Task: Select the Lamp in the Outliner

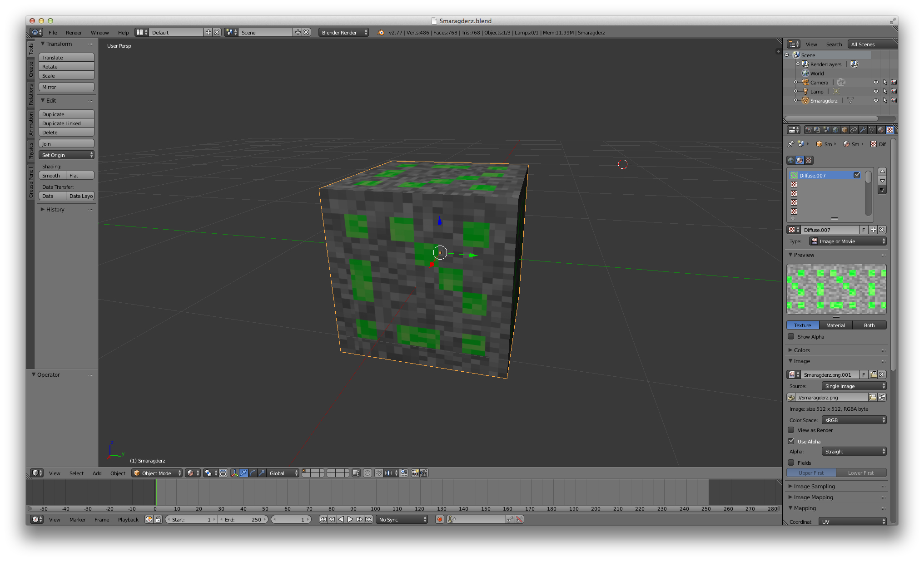Action: (816, 91)
